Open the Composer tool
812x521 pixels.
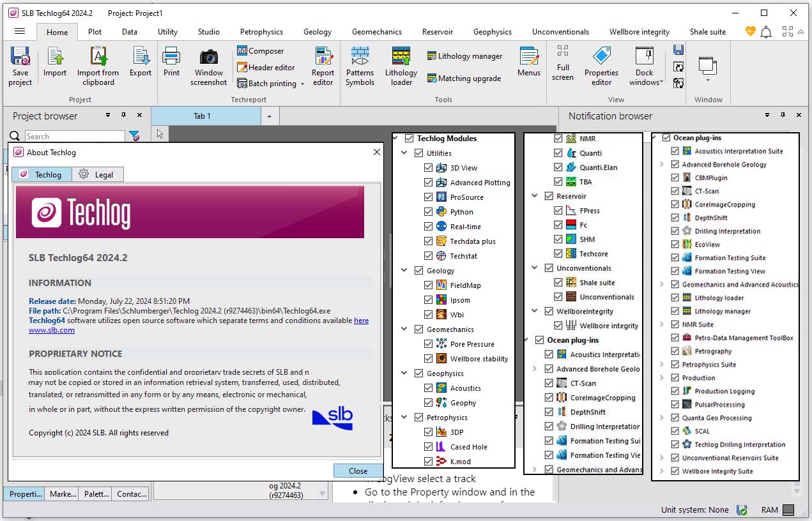(260, 51)
